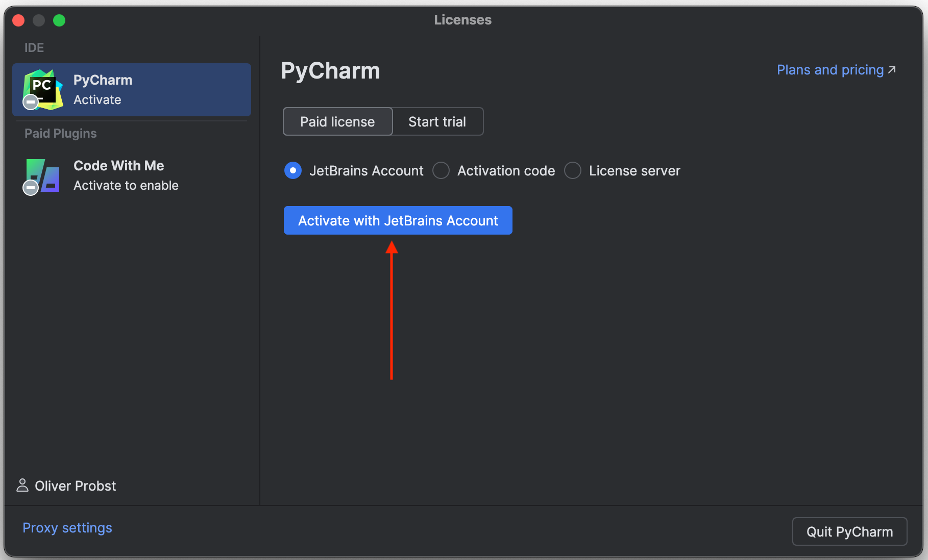
Task: Open the Plans and pricing link
Action: point(836,70)
